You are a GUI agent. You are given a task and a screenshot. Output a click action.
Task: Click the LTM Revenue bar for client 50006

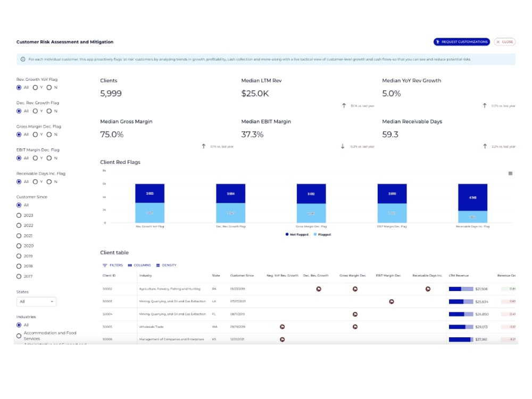[461, 339]
